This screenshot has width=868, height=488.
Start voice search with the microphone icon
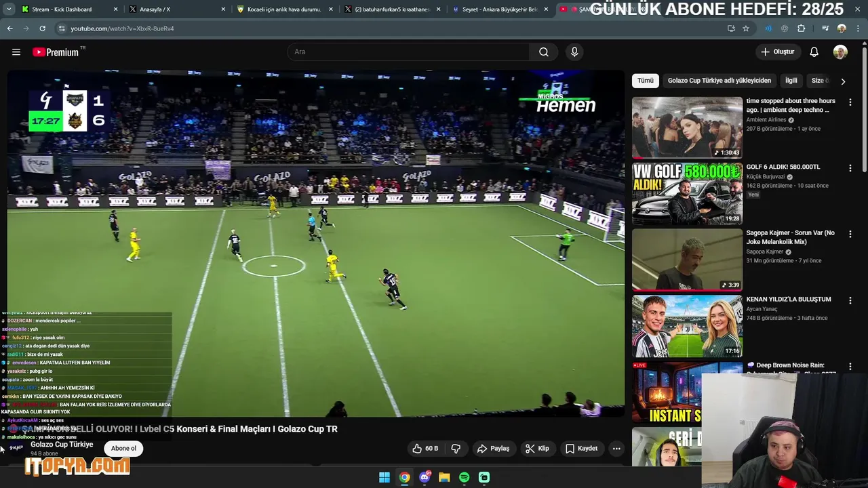pos(574,52)
